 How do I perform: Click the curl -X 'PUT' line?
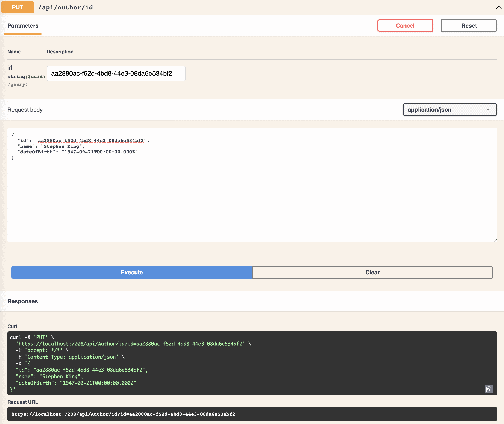pyautogui.click(x=32, y=337)
